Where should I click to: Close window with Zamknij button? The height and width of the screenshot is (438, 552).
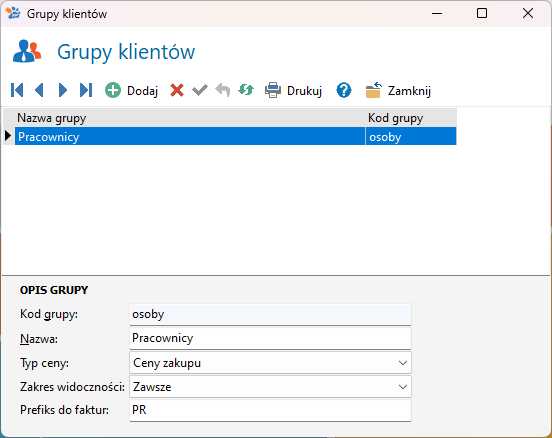[x=398, y=90]
